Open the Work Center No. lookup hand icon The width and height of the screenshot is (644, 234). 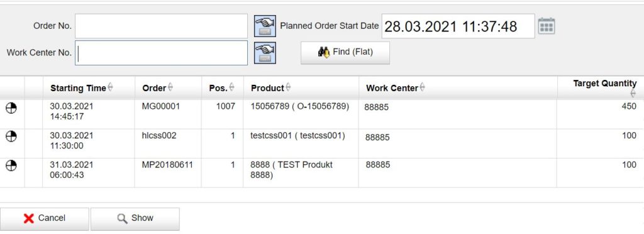click(x=265, y=53)
